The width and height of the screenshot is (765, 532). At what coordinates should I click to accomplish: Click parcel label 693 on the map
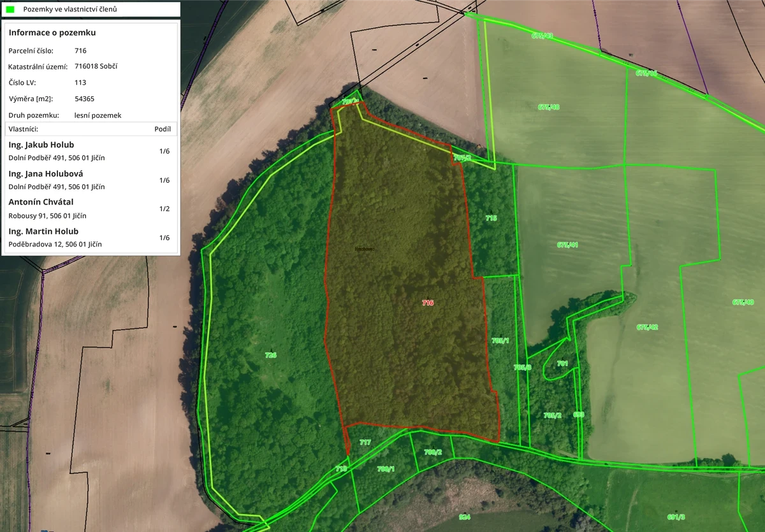(x=579, y=414)
